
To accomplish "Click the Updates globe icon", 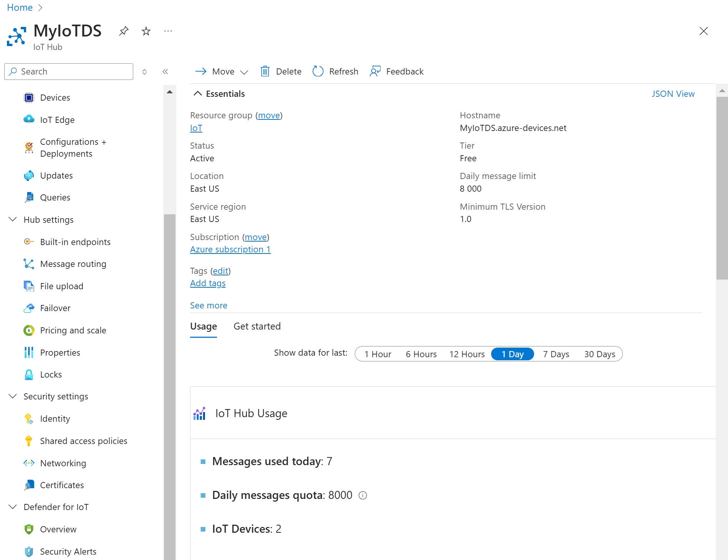I will pos(29,176).
